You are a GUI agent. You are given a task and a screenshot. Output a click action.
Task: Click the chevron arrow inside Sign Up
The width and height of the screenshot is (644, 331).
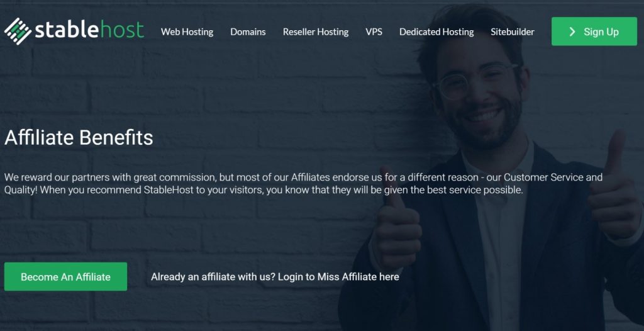coord(572,31)
